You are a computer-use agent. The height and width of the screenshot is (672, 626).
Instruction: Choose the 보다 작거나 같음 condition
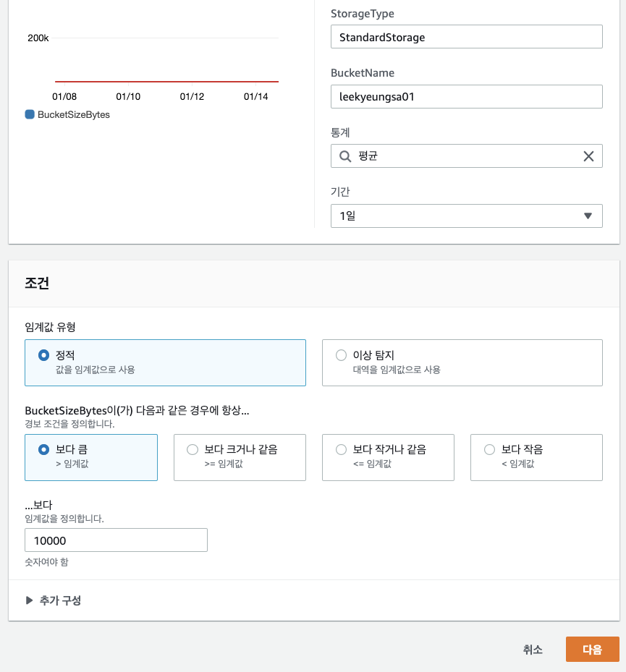(x=342, y=449)
